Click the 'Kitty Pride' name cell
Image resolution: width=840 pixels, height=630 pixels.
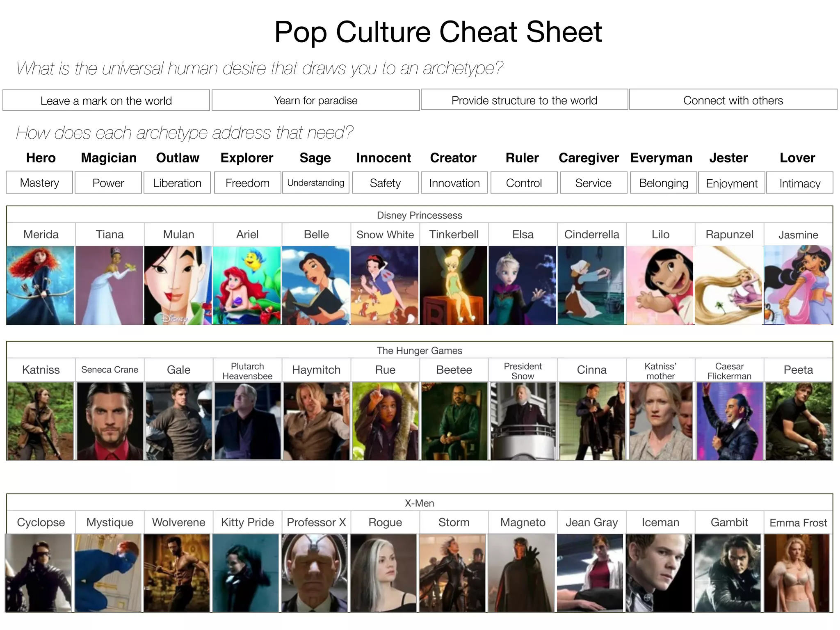pos(247,522)
